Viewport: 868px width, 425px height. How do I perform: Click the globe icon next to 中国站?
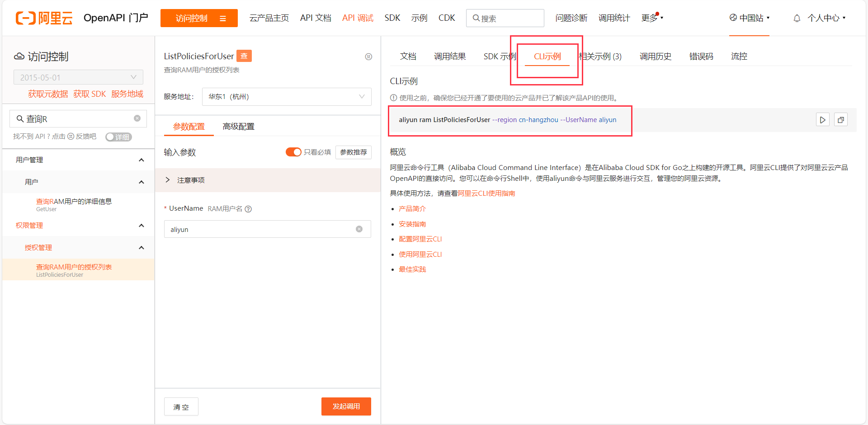tap(733, 18)
